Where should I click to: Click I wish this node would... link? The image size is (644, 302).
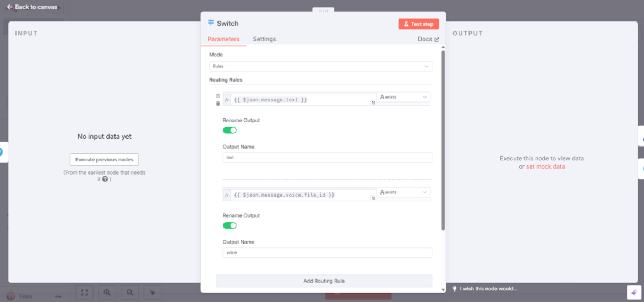click(488, 289)
